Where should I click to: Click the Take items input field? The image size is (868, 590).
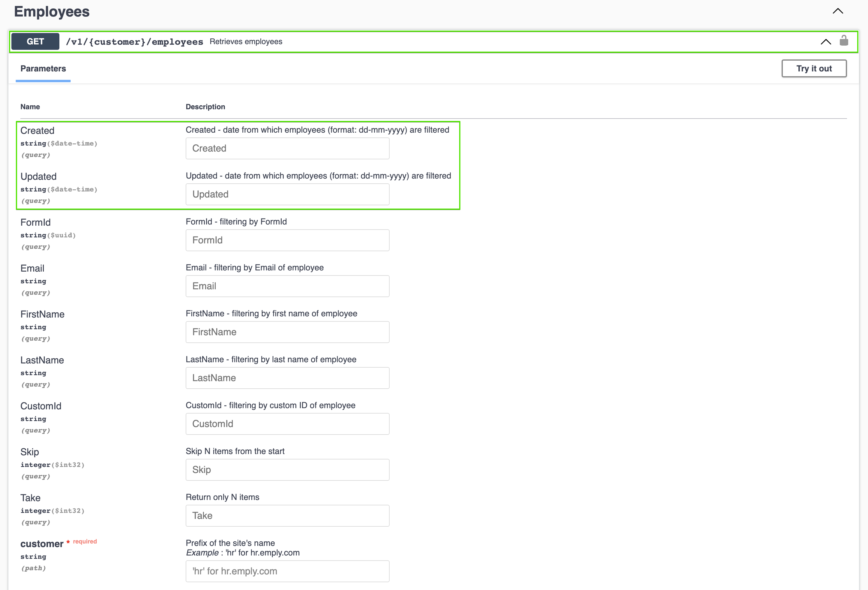[287, 516]
